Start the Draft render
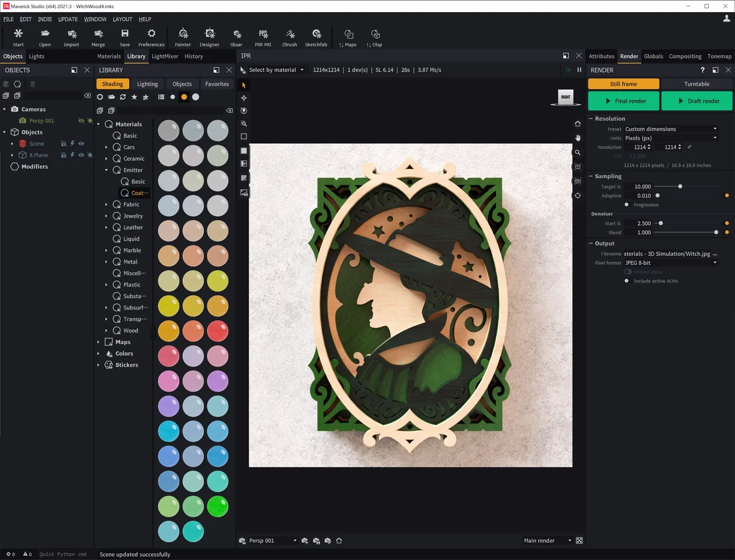Image resolution: width=735 pixels, height=560 pixels. (x=697, y=101)
